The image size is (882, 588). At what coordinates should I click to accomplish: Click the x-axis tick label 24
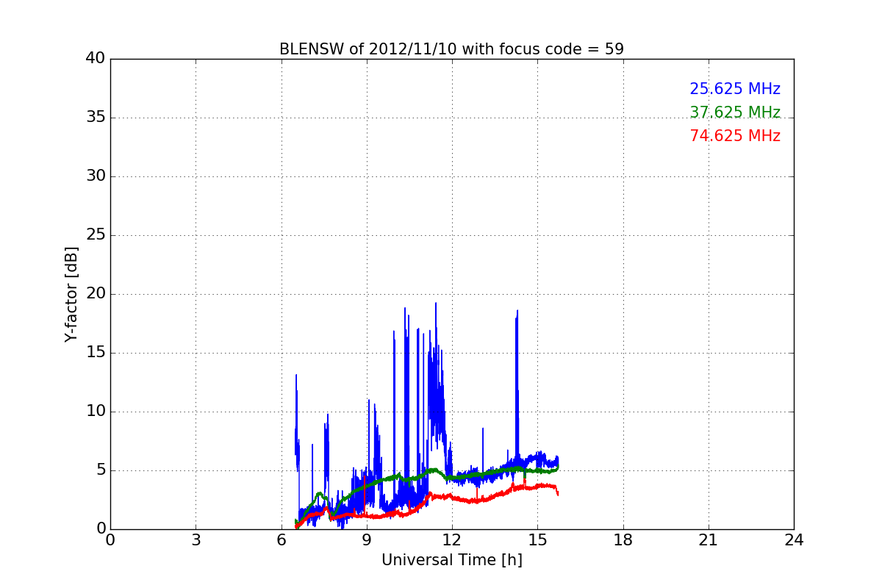coord(794,540)
